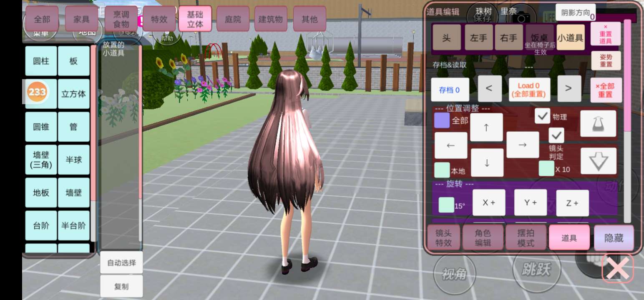This screenshot has height=300, width=644.
Task: Open the 建筑物 category tab
Action: tap(271, 19)
